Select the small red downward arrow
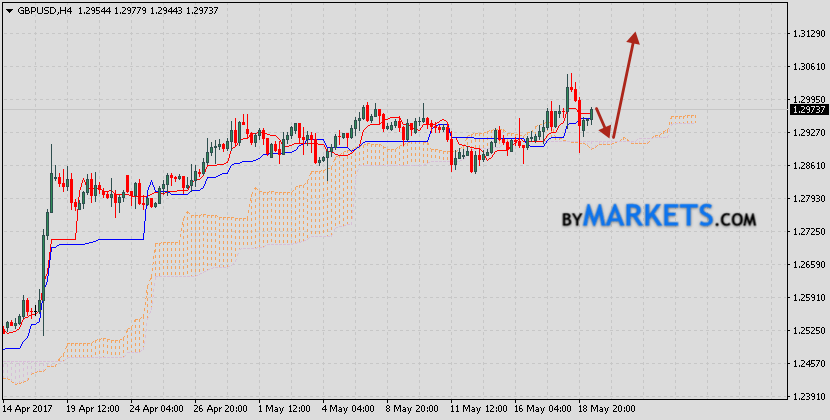Image resolution: width=830 pixels, height=420 pixels. 604,123
